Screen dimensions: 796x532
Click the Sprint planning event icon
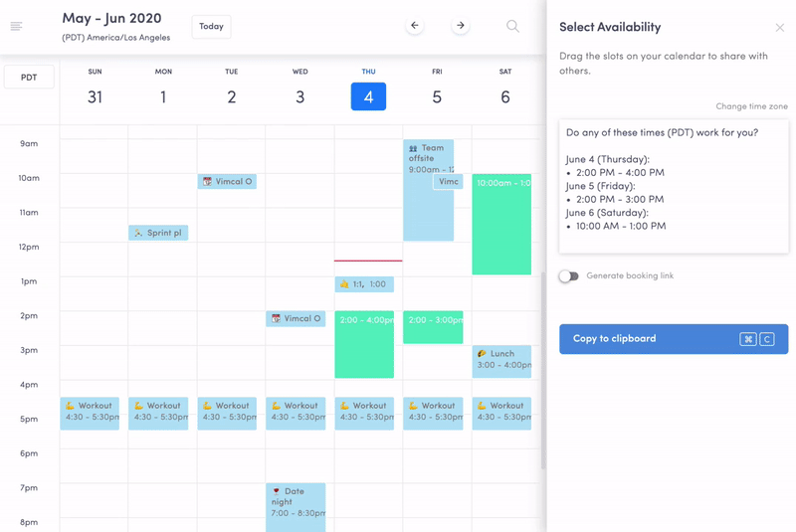tap(139, 233)
